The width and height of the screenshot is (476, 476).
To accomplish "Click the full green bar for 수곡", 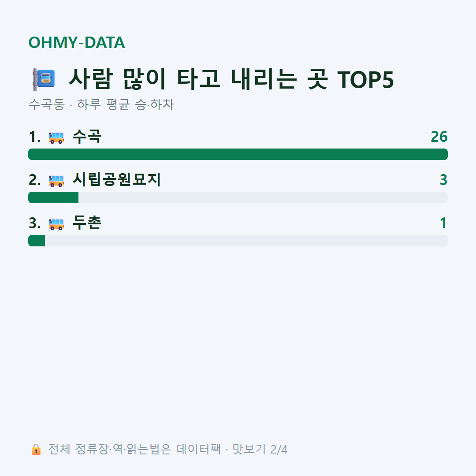I will pyautogui.click(x=238, y=154).
